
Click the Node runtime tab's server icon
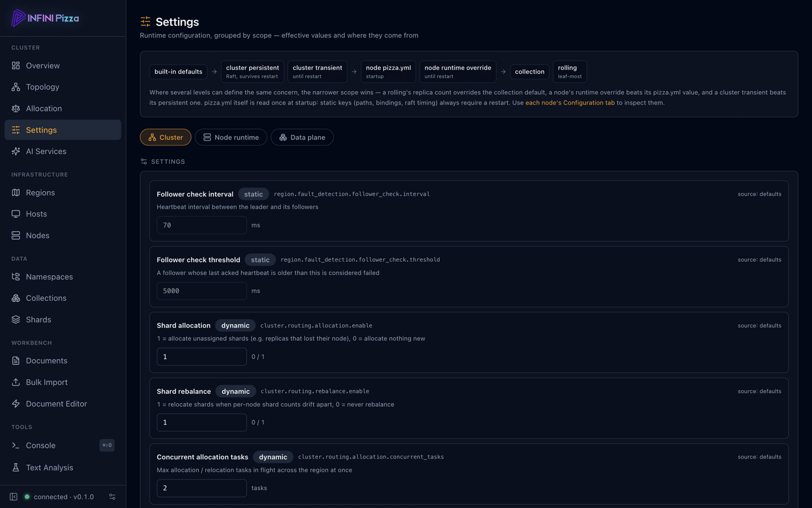[x=207, y=137]
